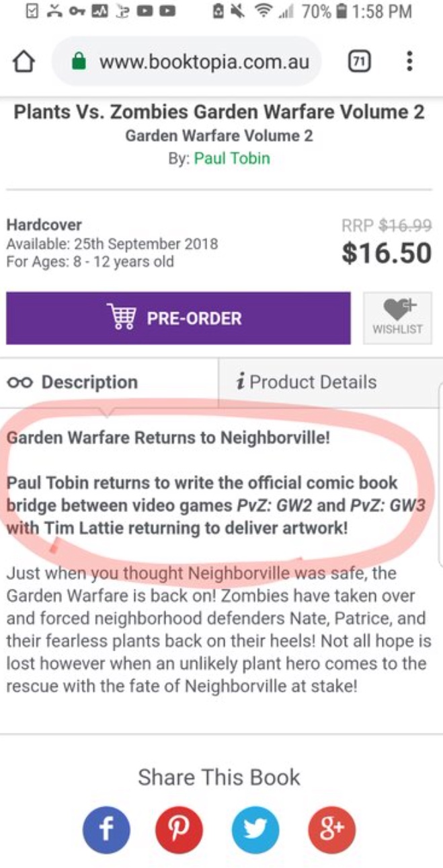Screen dimensions: 443x868
Task: Open the tab switcher showing 71 tabs
Action: coord(360,62)
